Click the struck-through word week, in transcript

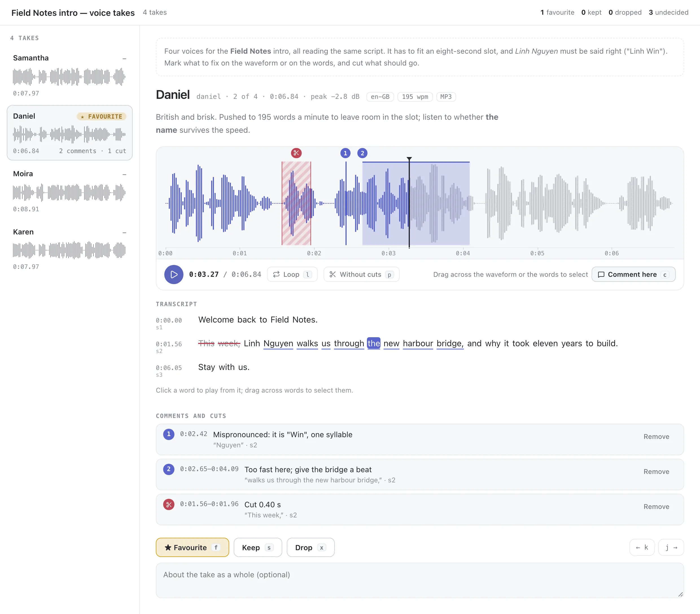click(229, 343)
